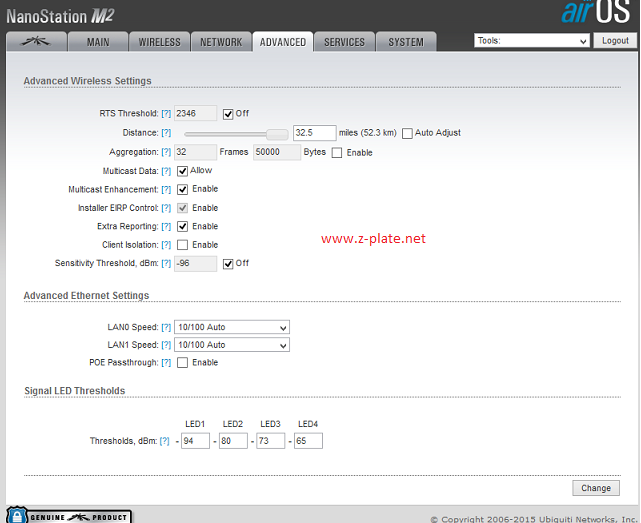Toggle Multicast Data Allow checkbox
The height and width of the screenshot is (523, 641).
[x=182, y=171]
